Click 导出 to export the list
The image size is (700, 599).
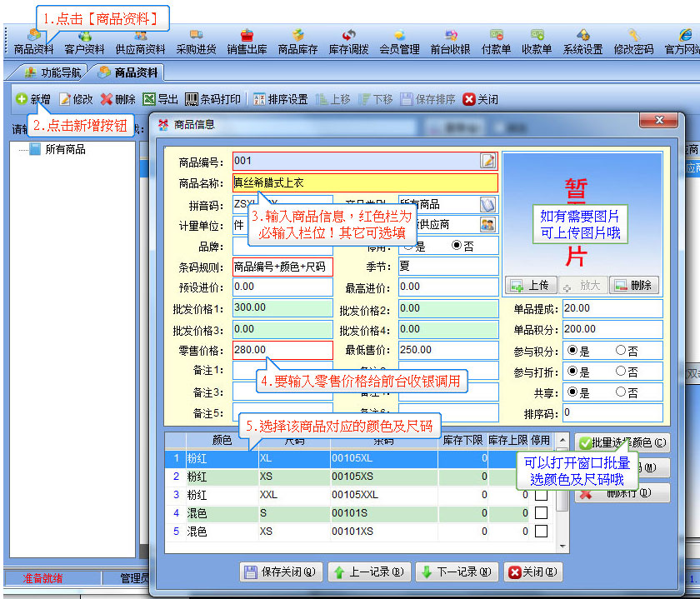tap(160, 99)
